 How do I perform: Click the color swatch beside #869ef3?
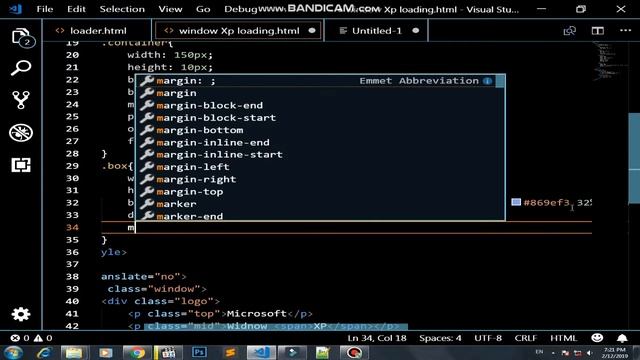(516, 202)
